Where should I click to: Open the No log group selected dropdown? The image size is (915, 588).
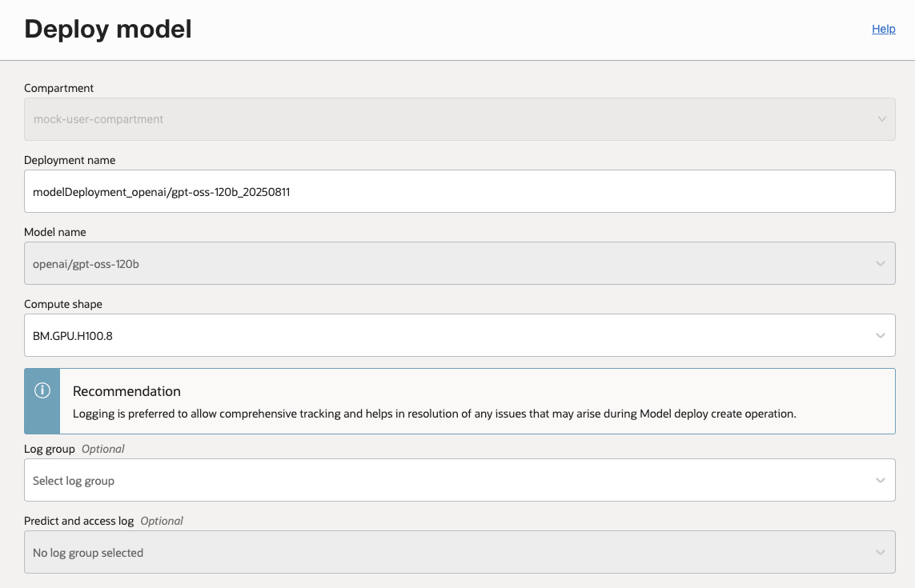tap(448, 552)
